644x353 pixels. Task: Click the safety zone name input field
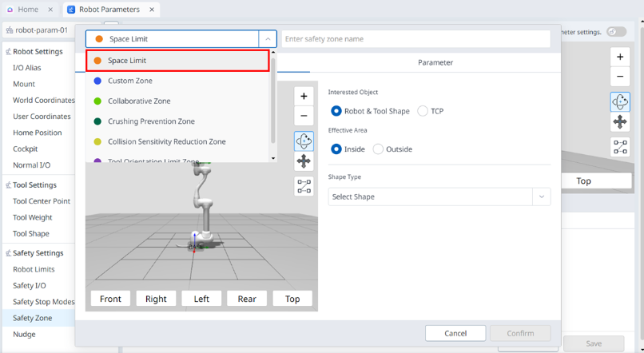point(415,38)
